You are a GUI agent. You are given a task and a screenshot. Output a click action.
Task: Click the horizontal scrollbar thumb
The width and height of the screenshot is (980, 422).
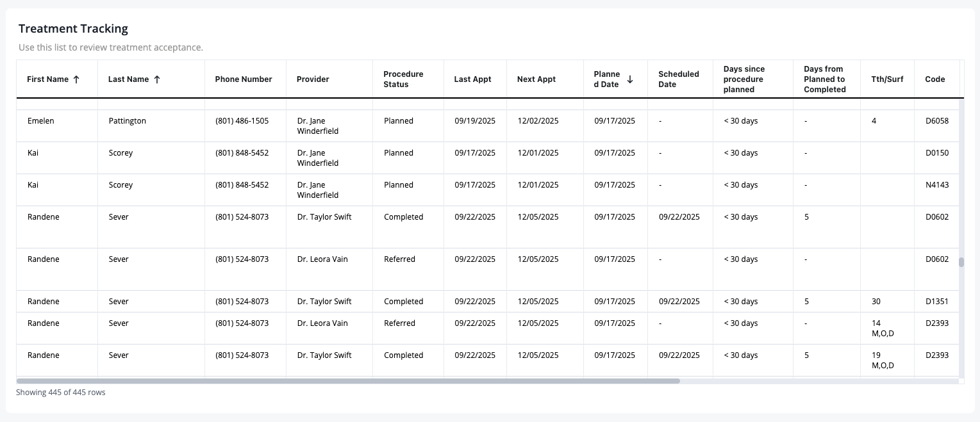pyautogui.click(x=348, y=381)
